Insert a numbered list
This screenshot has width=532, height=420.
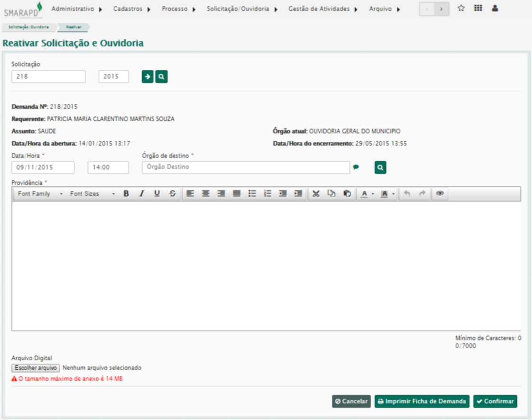[267, 194]
